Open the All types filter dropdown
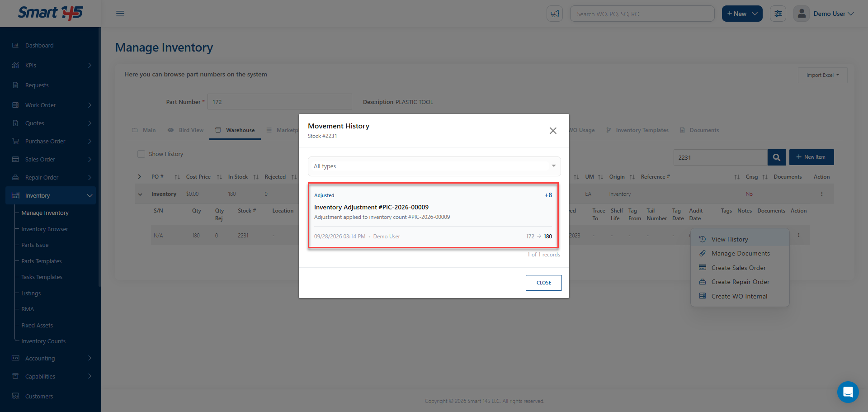The width and height of the screenshot is (868, 412). pyautogui.click(x=434, y=166)
